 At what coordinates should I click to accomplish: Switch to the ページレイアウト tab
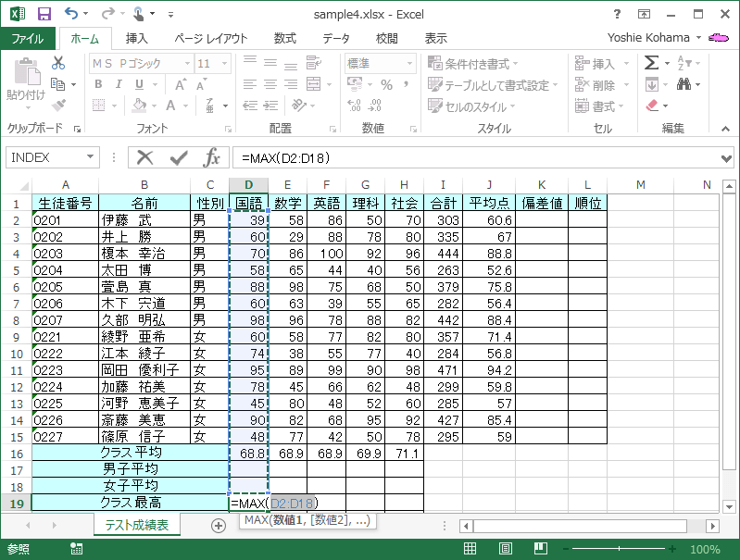pyautogui.click(x=210, y=38)
